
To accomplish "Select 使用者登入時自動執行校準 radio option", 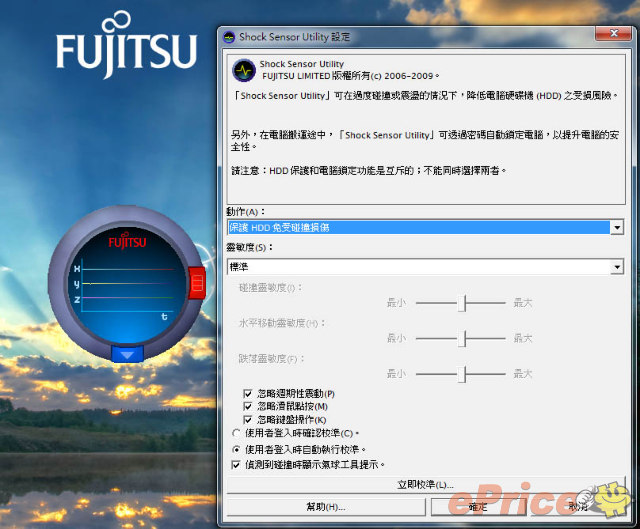I will tap(236, 449).
